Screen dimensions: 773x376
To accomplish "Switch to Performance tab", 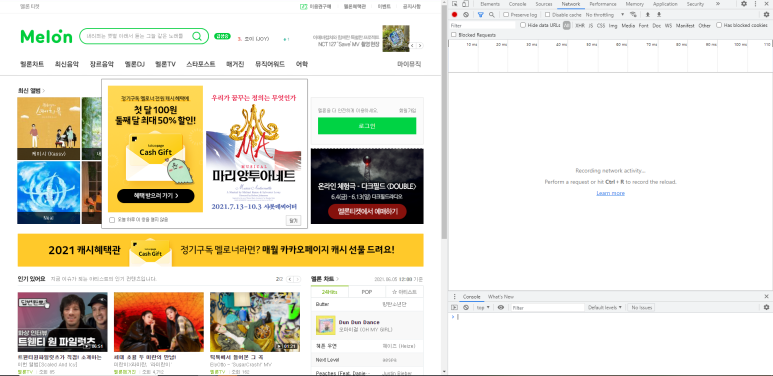I will click(603, 4).
